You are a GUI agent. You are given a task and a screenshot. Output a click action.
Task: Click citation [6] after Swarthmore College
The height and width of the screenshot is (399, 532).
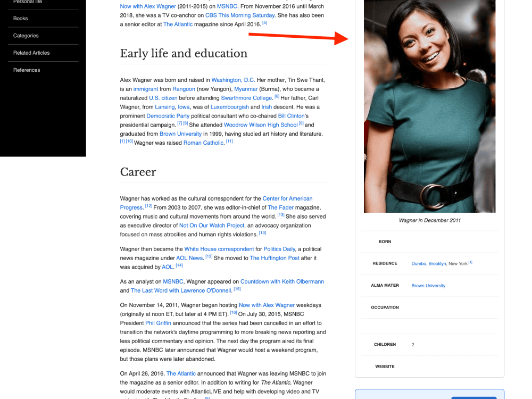[277, 96]
